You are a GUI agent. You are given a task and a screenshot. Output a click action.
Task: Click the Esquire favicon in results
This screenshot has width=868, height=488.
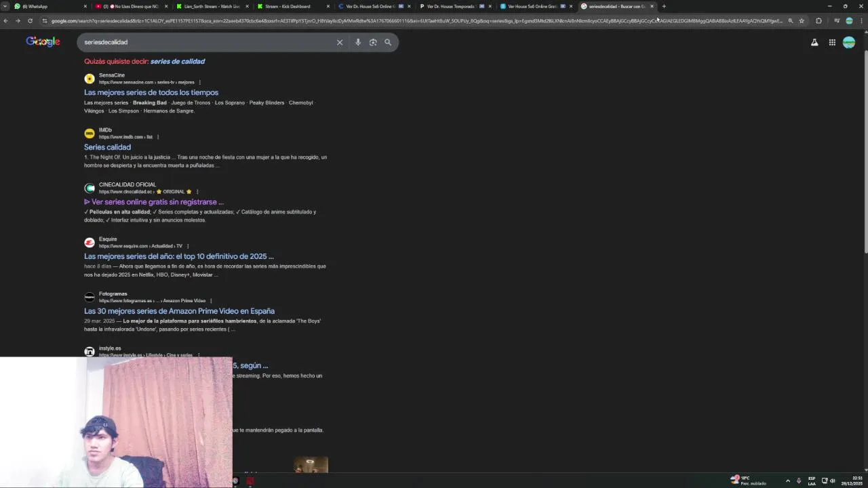point(90,243)
